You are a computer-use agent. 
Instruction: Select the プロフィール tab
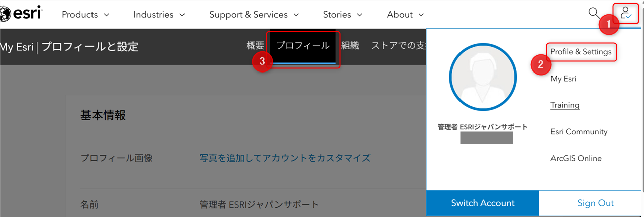[x=303, y=46]
